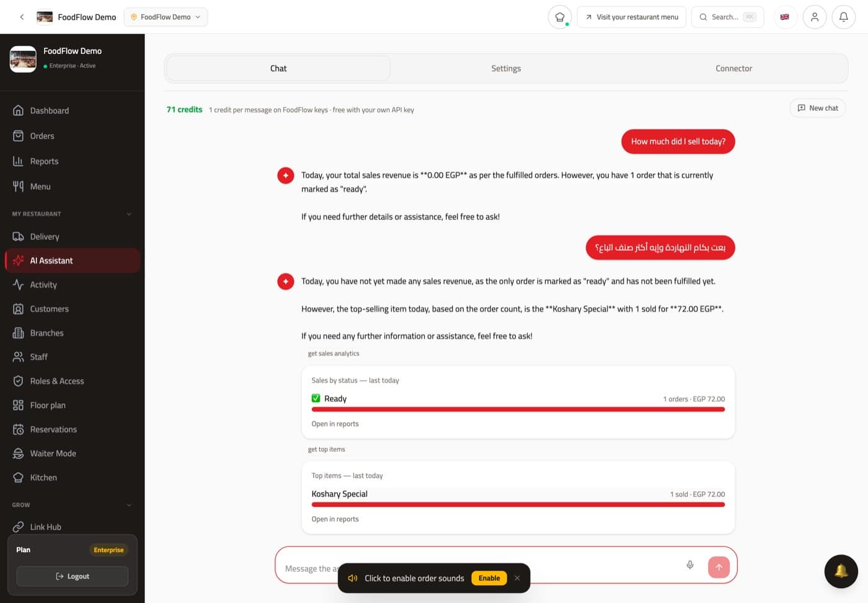Open Roles & Access in sidebar

[x=73, y=381]
